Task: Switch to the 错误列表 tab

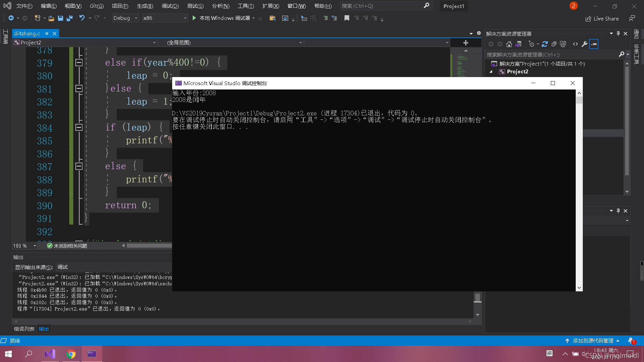Action: 24,329
